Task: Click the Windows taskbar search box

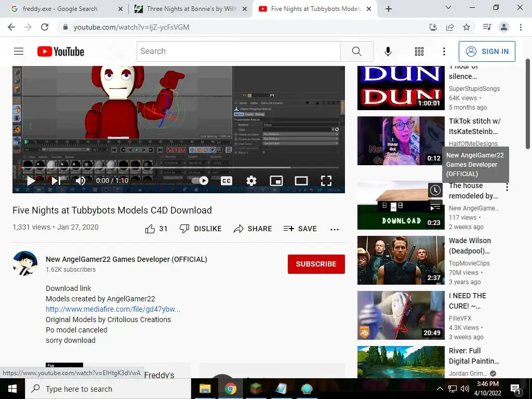Action: point(108,389)
